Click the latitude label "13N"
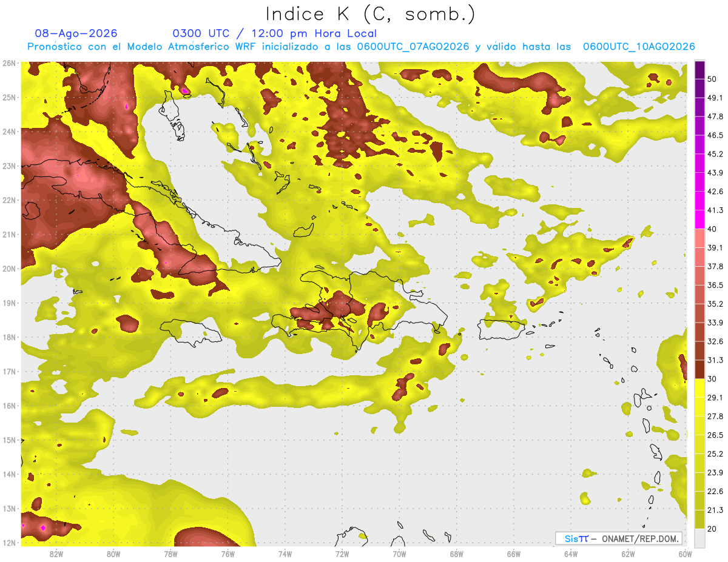Viewport: 728px width, 562px height. point(8,509)
